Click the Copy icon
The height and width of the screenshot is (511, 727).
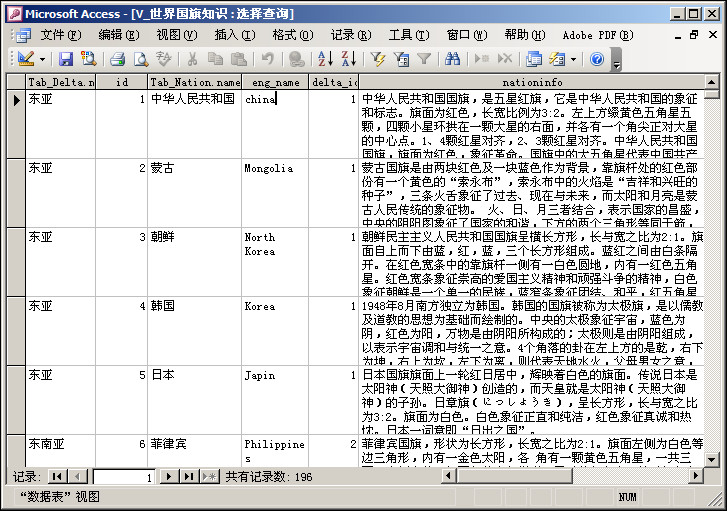click(x=215, y=59)
